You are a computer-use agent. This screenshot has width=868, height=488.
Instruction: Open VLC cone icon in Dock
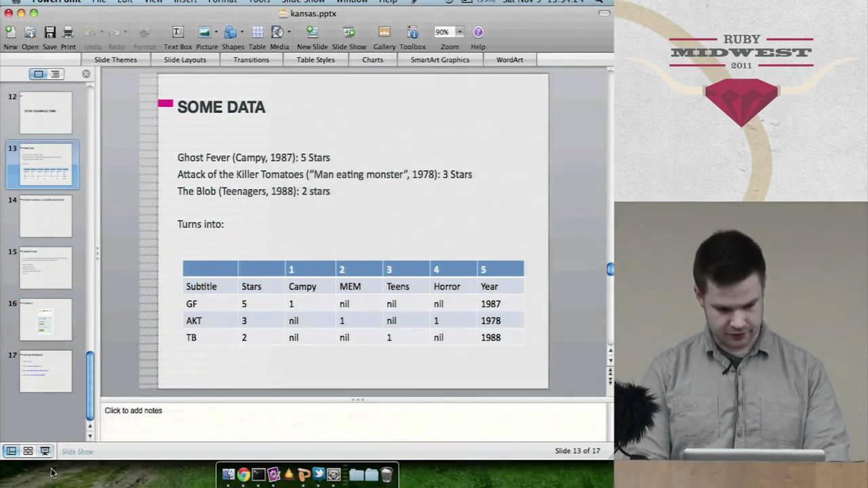pos(289,474)
